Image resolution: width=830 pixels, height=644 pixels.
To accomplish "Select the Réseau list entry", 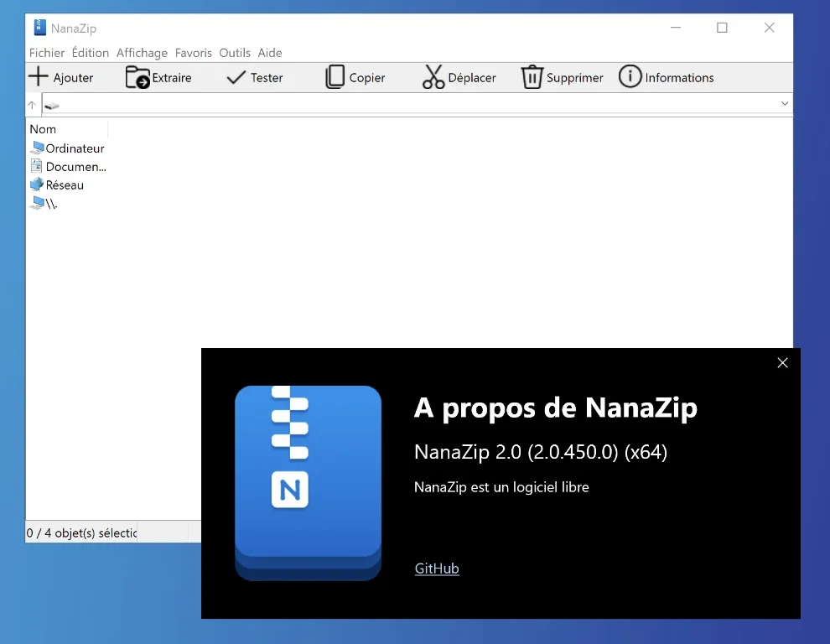I will click(65, 185).
